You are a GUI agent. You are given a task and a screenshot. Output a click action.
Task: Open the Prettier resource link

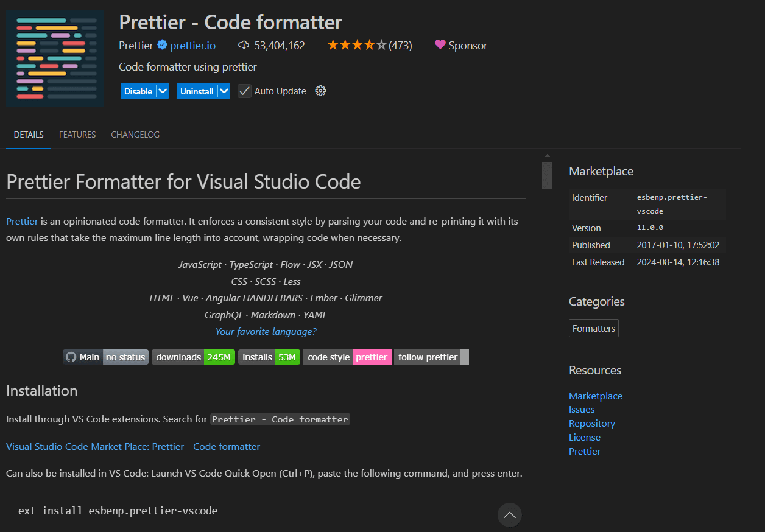(585, 452)
